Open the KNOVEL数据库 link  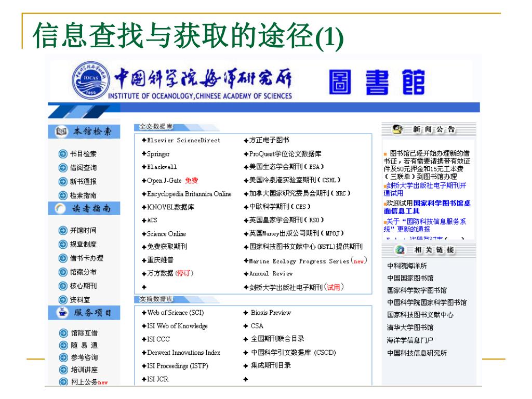click(170, 207)
